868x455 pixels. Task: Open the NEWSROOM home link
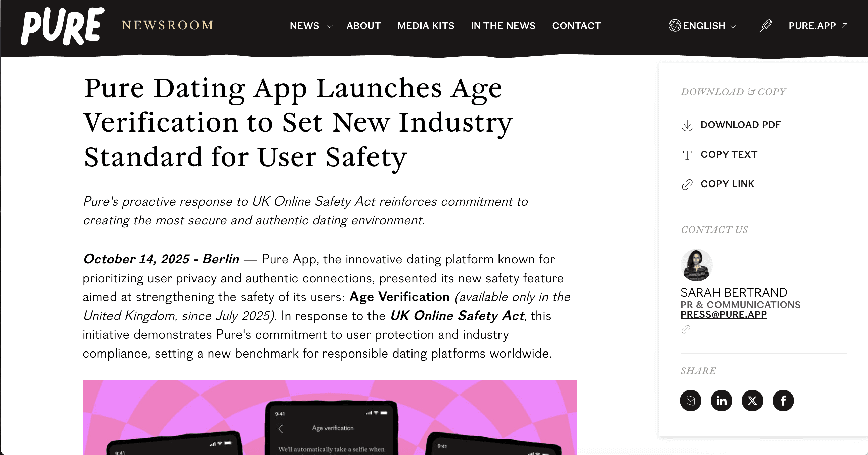[x=168, y=25]
